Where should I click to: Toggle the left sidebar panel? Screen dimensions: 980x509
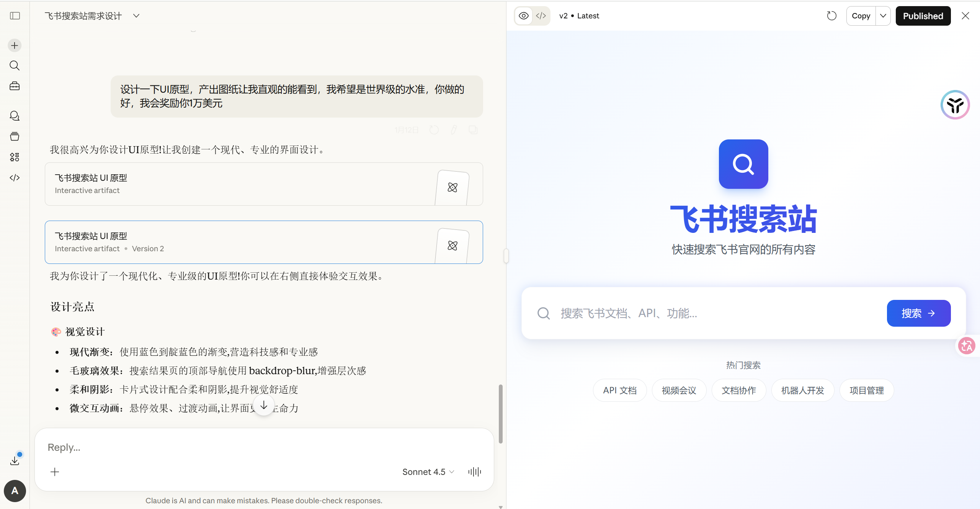(x=15, y=16)
